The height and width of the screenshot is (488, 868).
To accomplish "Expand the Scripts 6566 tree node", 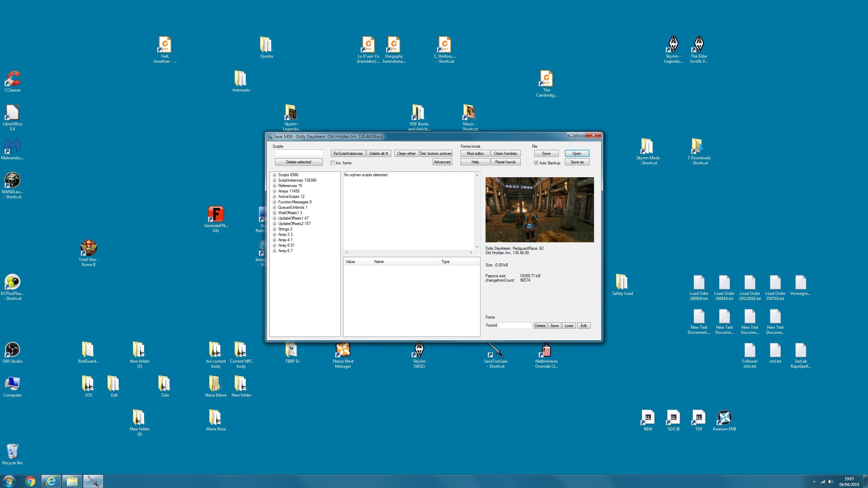I will [275, 175].
